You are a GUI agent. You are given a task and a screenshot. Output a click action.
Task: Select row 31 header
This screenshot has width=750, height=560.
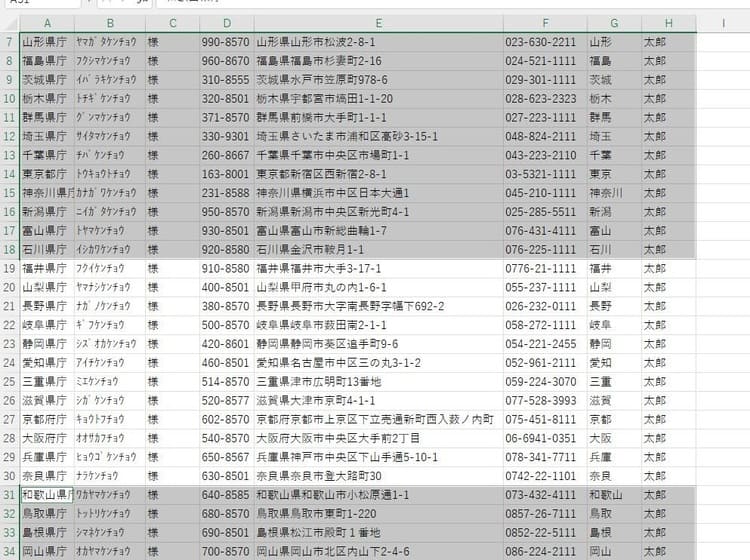click(x=10, y=495)
